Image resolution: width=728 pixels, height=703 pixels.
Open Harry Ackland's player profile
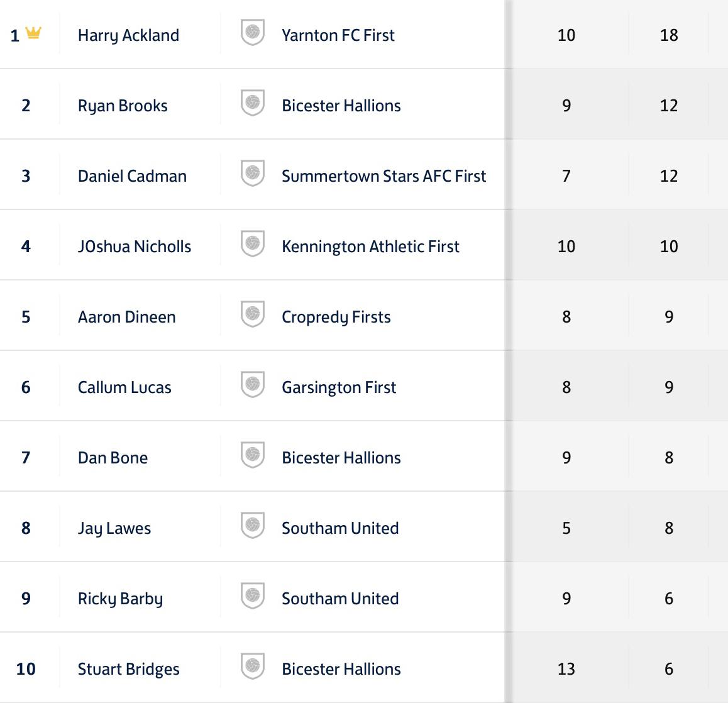(x=128, y=35)
